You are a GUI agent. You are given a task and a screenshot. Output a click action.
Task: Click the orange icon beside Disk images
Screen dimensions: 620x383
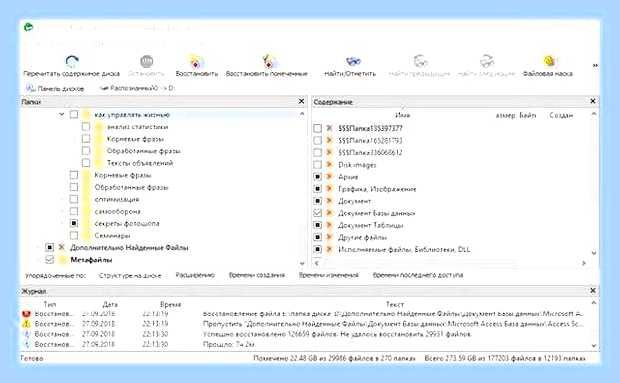[x=329, y=164]
